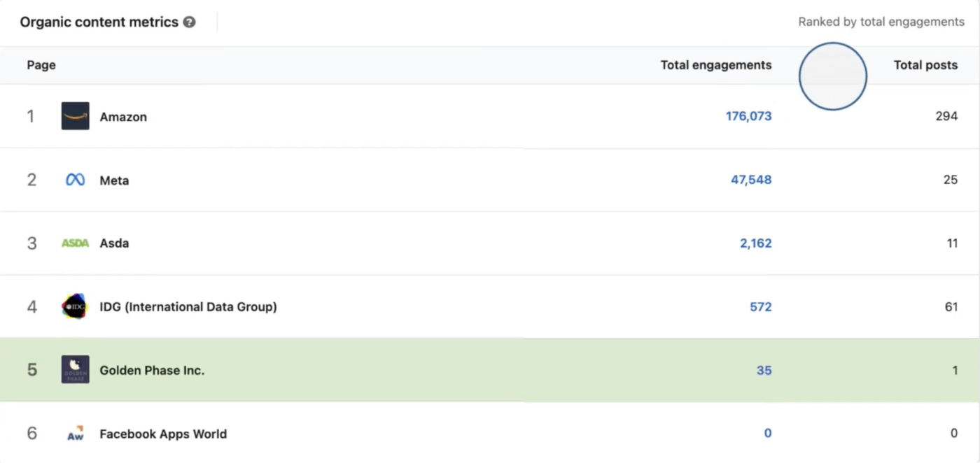Open IDG's 572 engagements link
Image resolution: width=980 pixels, height=463 pixels.
pos(759,306)
